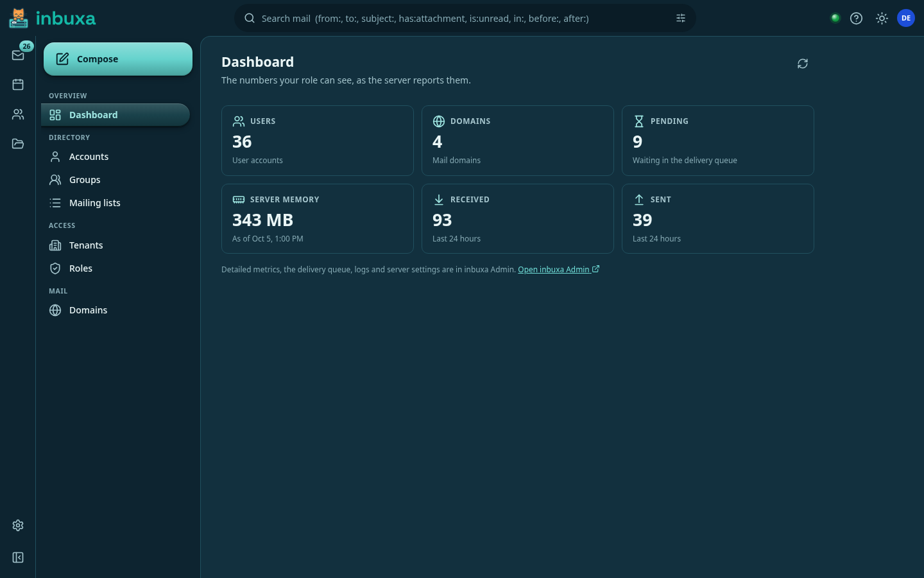
Task: Click the Sent card showing 39
Action: 718,219
